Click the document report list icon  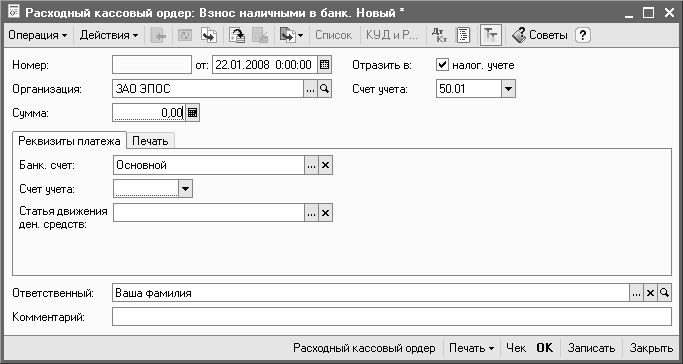coord(463,36)
